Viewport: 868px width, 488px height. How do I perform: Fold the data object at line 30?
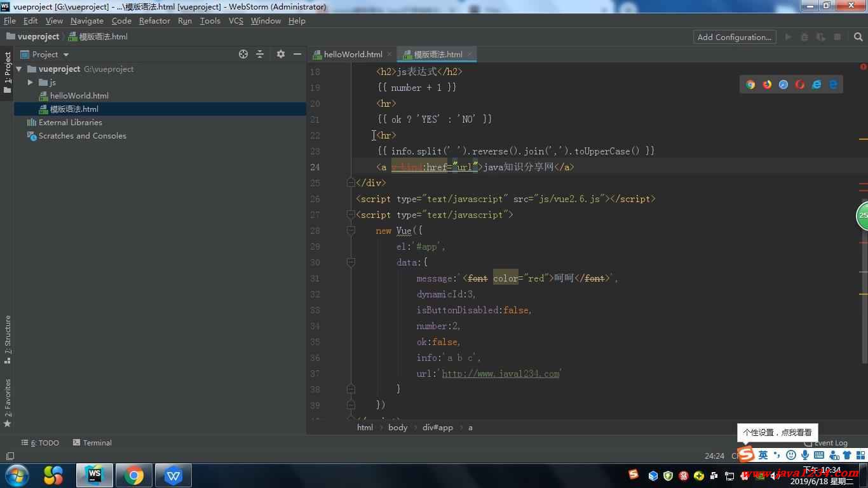(351, 262)
